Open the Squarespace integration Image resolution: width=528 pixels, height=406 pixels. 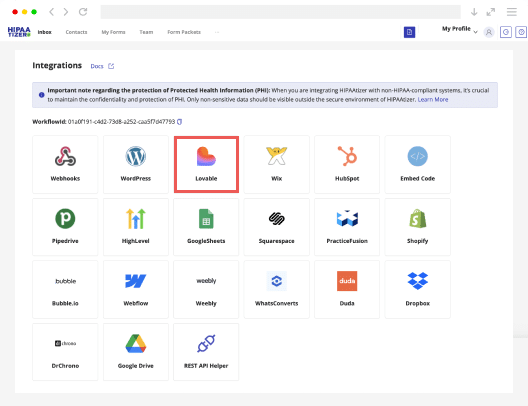point(277,227)
